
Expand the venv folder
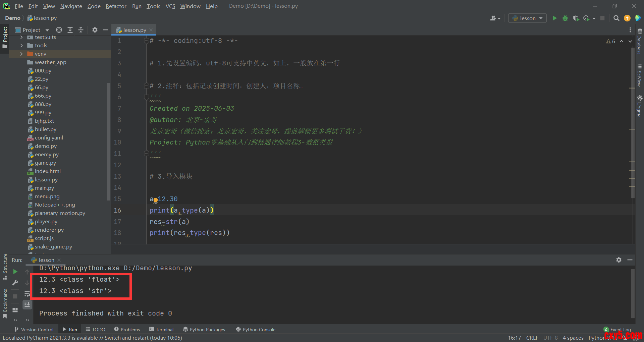[x=21, y=54]
